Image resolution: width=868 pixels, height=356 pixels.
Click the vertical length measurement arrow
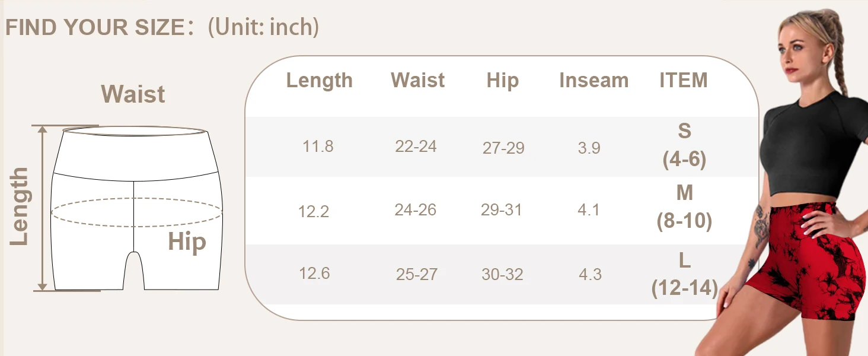tap(42, 208)
